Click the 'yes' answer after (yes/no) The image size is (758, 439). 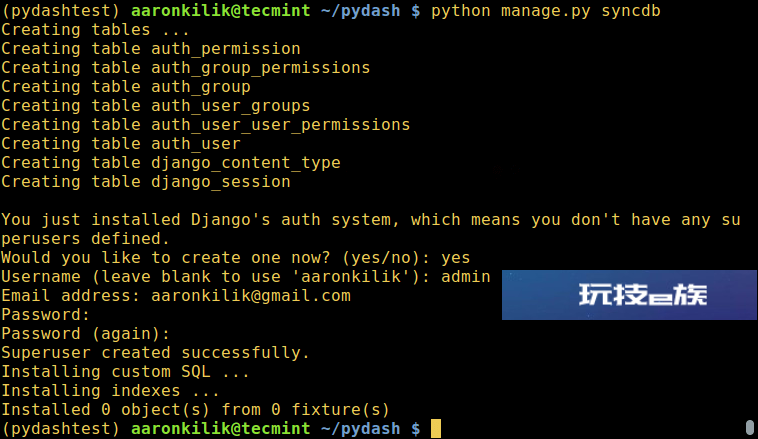tap(455, 258)
